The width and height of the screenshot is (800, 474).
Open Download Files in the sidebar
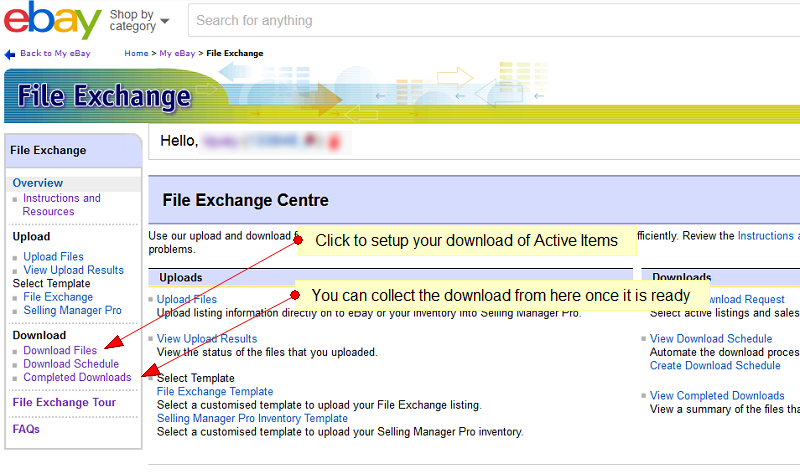(x=60, y=351)
